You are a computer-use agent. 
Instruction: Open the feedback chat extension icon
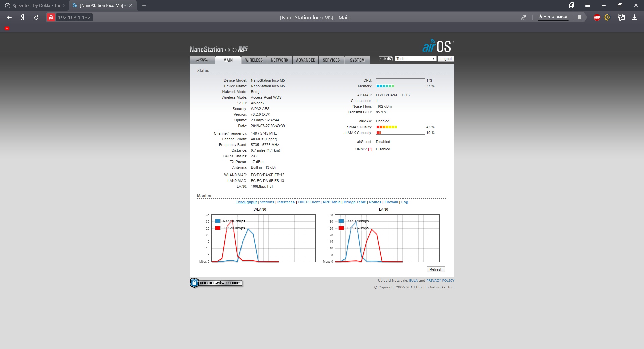coord(621,17)
